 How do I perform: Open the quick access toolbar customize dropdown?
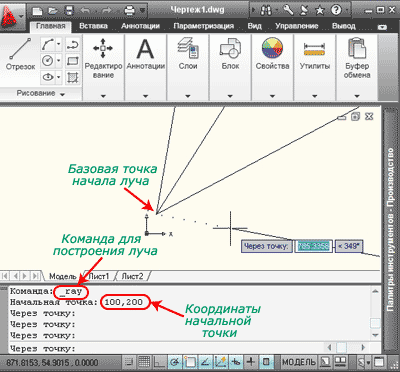[x=143, y=11]
